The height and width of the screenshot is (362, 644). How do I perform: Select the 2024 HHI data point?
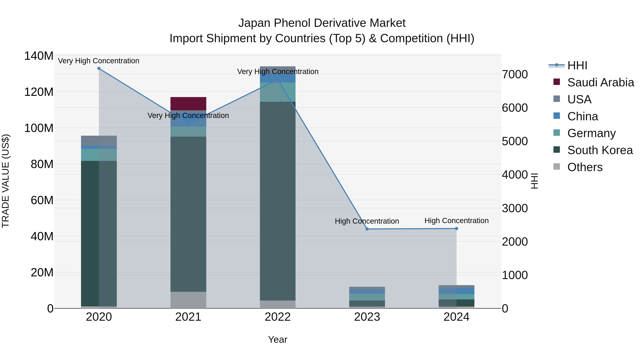pos(457,228)
